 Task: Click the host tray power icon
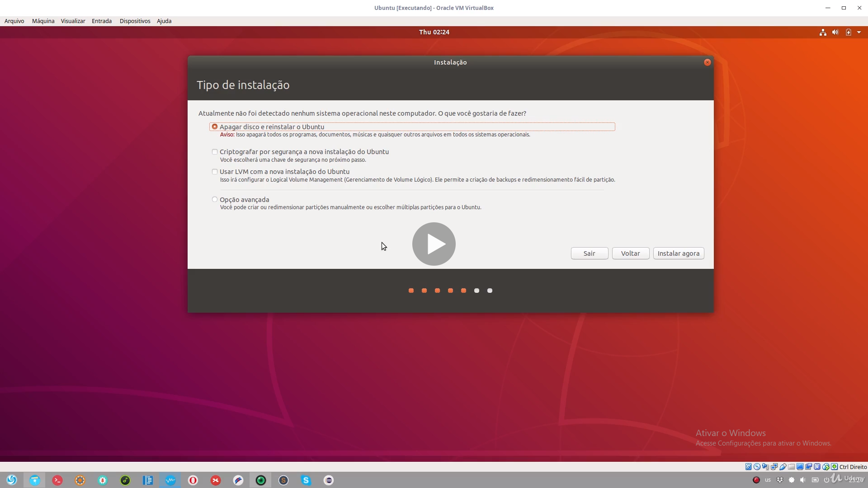(826, 480)
